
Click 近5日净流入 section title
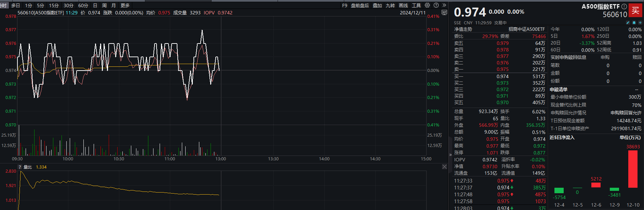(x=562, y=137)
